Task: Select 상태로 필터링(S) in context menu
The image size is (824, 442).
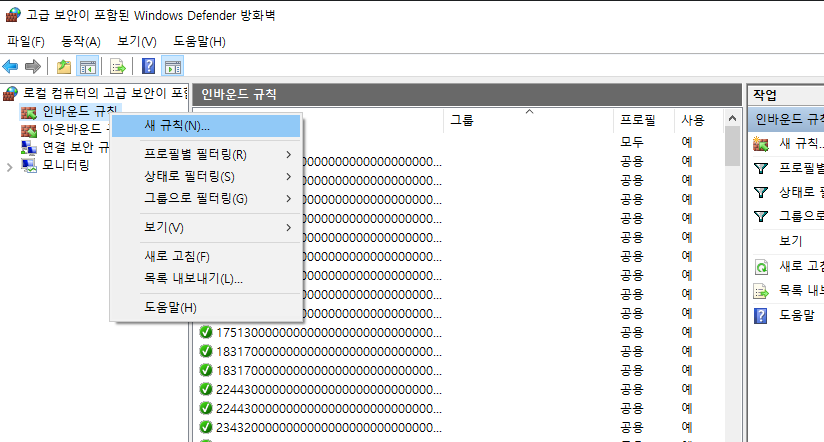Action: [206, 177]
